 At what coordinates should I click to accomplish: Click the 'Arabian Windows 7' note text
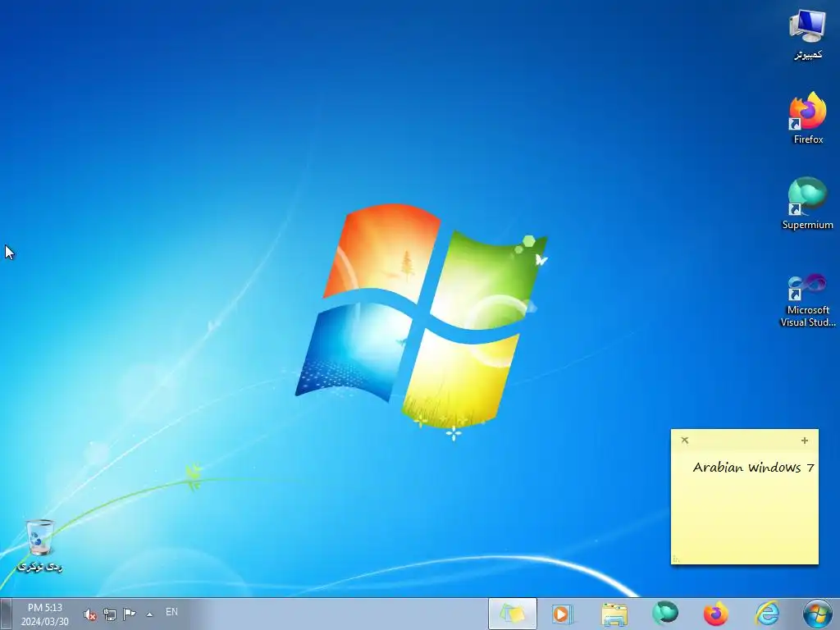(753, 468)
